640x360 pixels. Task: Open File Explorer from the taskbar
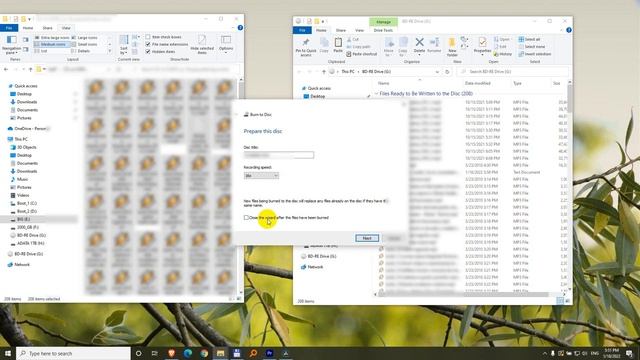click(220, 353)
